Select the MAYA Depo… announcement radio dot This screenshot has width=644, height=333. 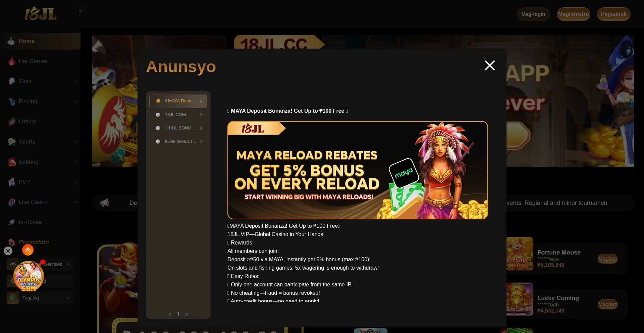point(158,101)
